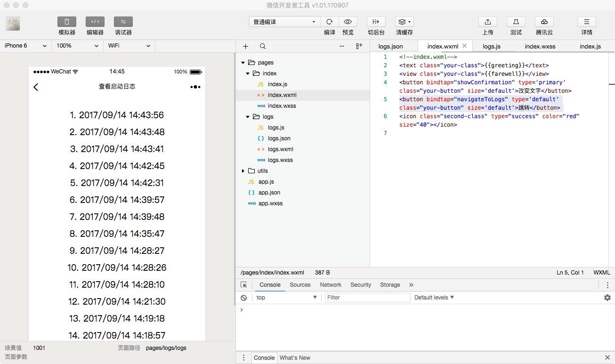Screen dimensions: 615x364
Task: Click the console Filter input field
Action: coord(367,298)
